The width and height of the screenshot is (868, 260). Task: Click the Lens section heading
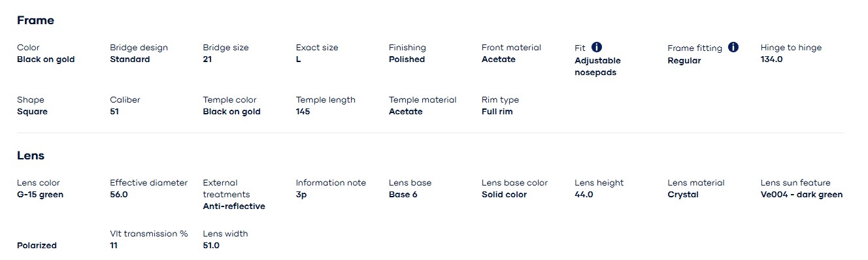click(x=31, y=155)
